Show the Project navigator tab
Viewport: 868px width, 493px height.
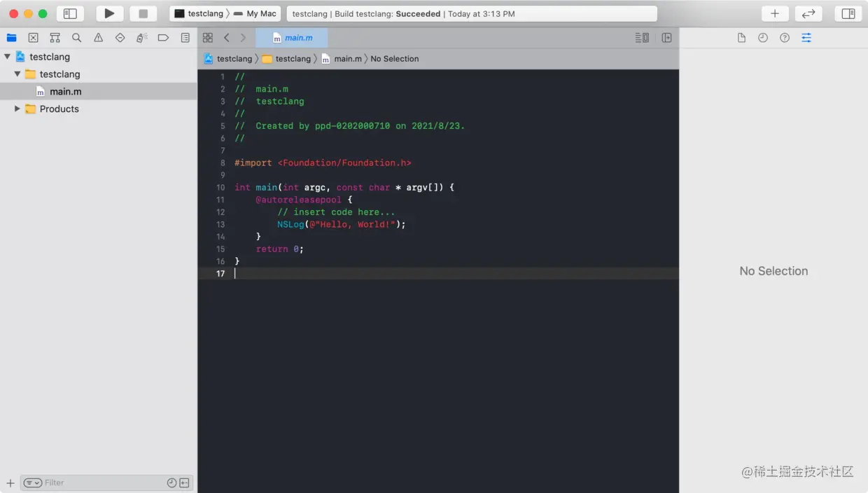[11, 38]
